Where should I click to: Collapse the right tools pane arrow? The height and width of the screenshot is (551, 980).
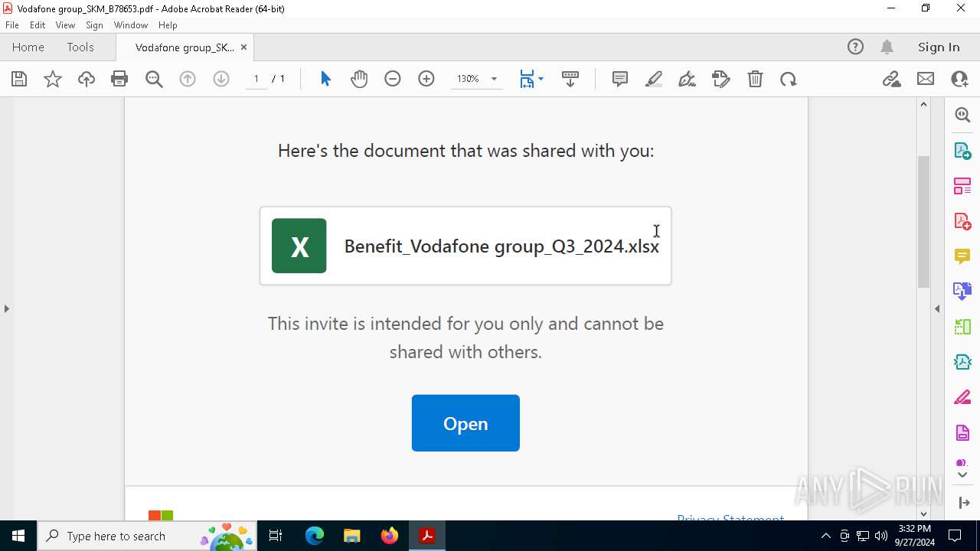tap(937, 308)
